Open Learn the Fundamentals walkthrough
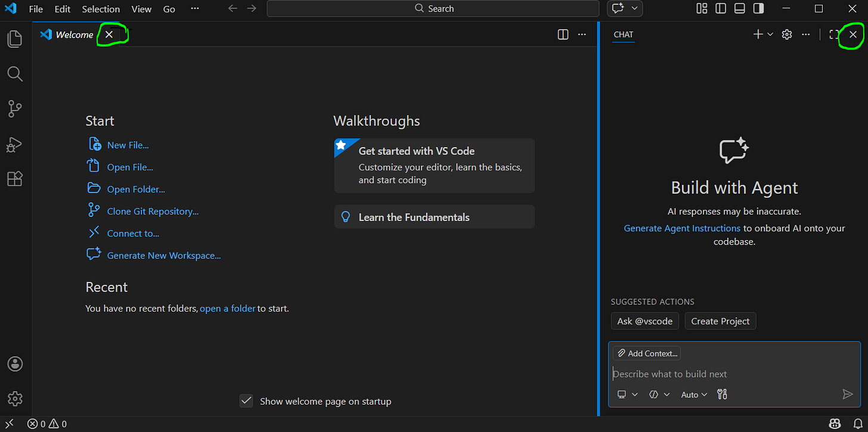Screen dimensions: 868x432 click(434, 217)
